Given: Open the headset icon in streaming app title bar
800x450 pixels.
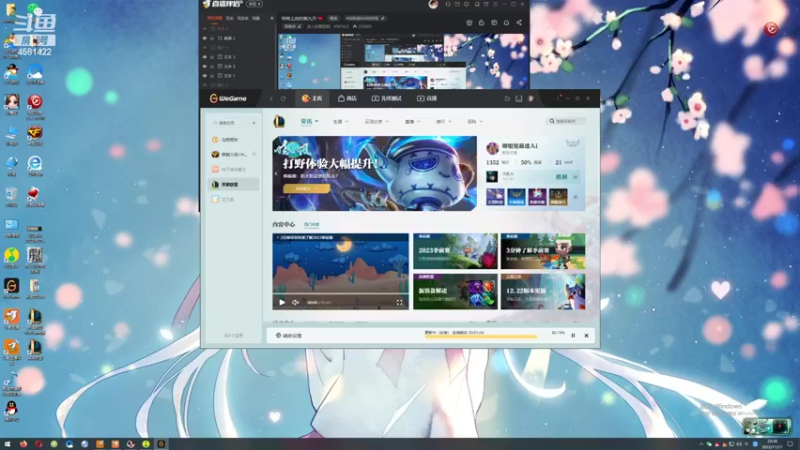Looking at the screenshot, I should pos(447,4).
